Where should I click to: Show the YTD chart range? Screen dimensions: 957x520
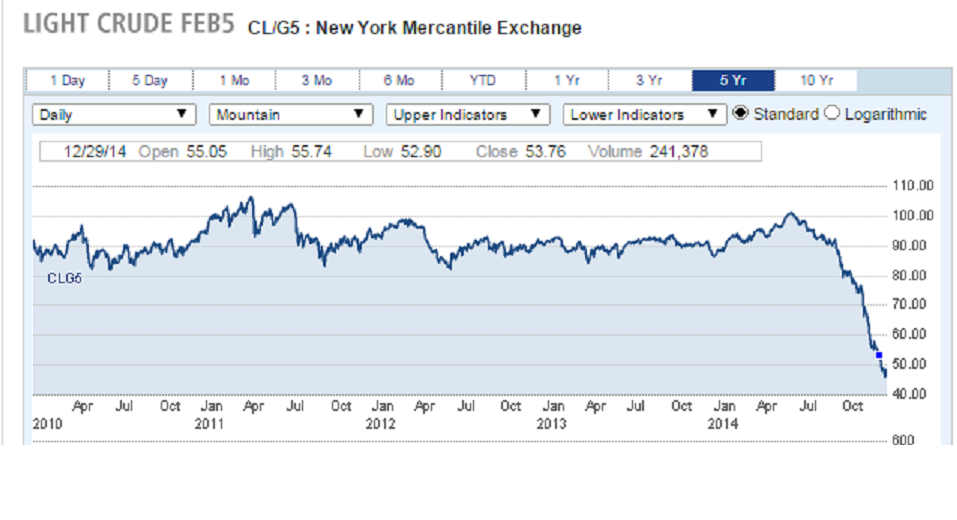[x=482, y=81]
